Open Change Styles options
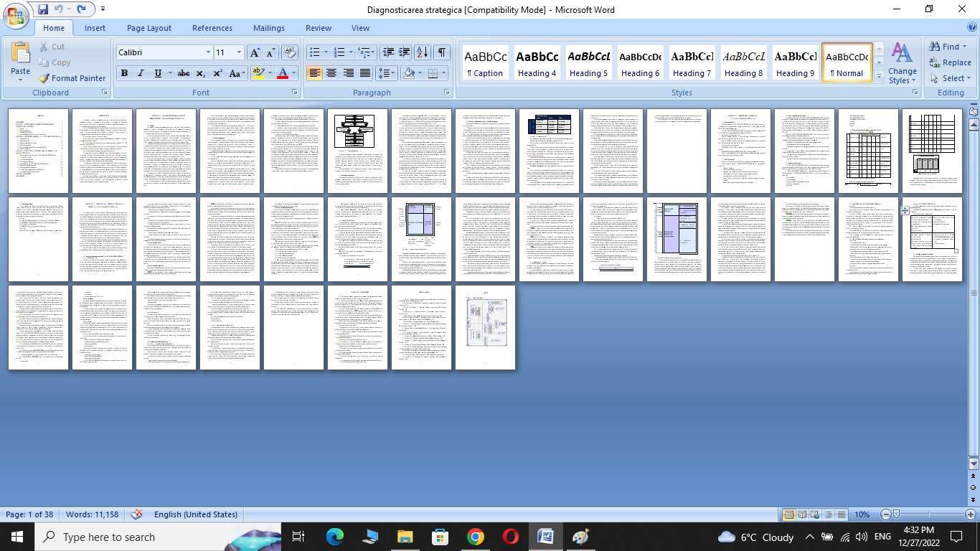 click(902, 63)
